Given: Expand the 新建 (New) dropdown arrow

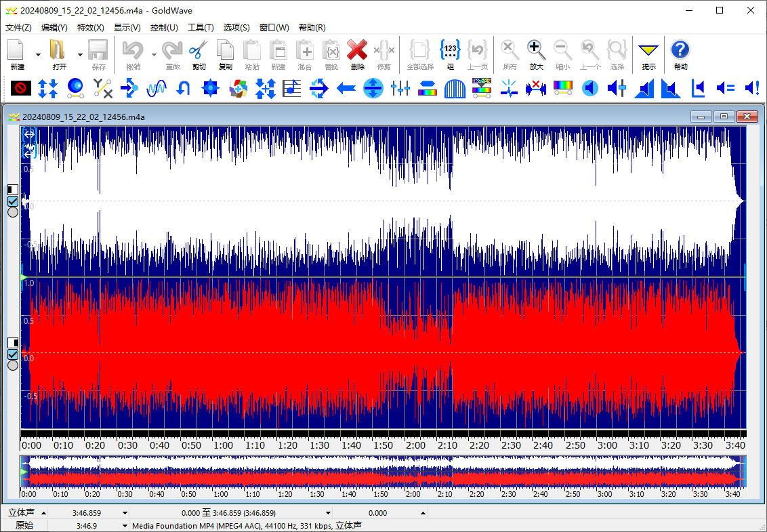Looking at the screenshot, I should pos(38,55).
